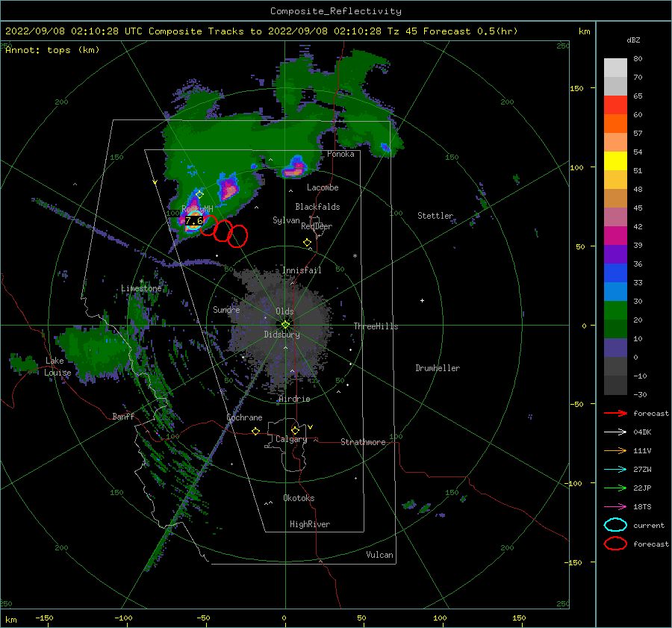The height and width of the screenshot is (628, 672).
Task: Click the white plus marker west of Drumheller
Action: [422, 300]
